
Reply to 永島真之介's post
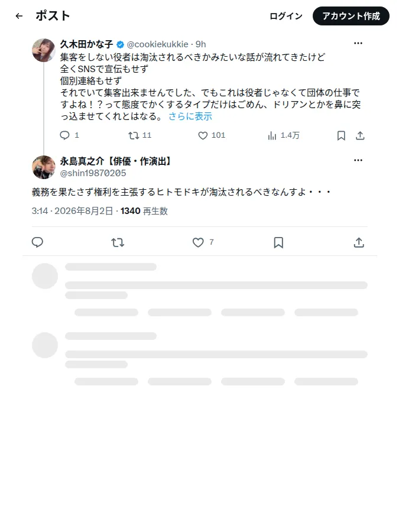pyautogui.click(x=37, y=242)
